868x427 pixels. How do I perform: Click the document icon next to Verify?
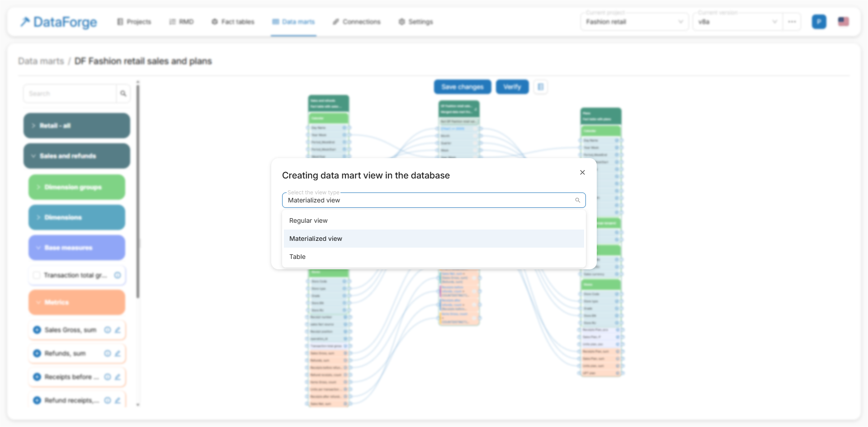[540, 87]
